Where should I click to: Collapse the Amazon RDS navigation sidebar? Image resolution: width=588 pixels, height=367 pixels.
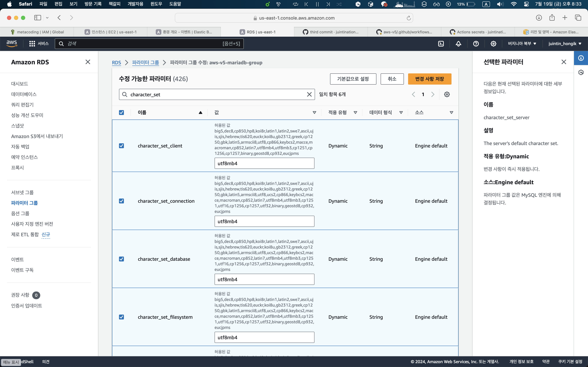[88, 62]
